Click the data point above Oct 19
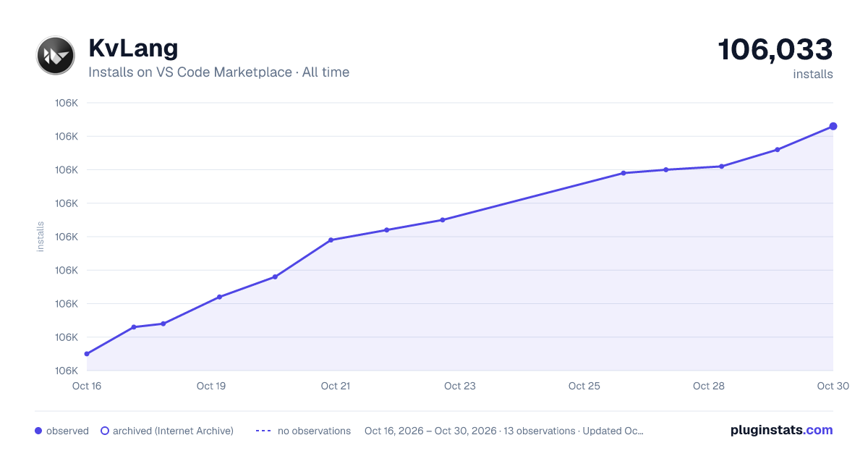This screenshot has height=456, width=868. (x=219, y=297)
